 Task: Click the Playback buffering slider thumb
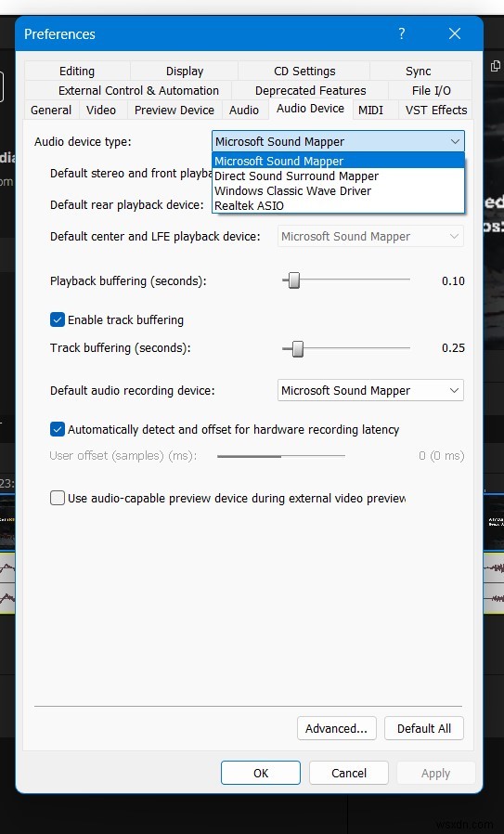(x=293, y=280)
